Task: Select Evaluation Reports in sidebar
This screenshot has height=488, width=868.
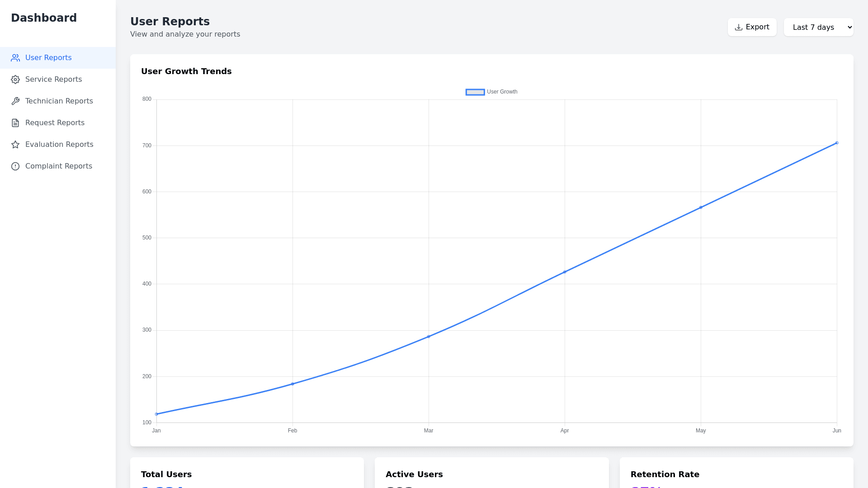Action: [x=59, y=145]
